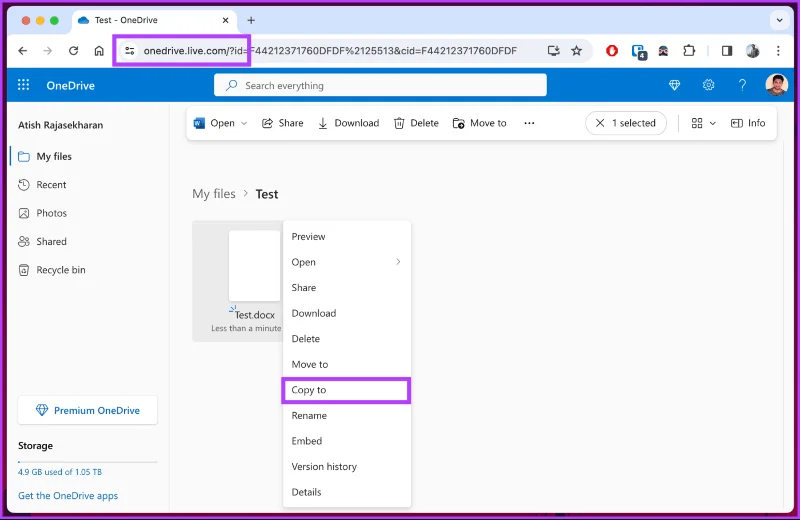This screenshot has height=520, width=800.
Task: Open the Microsoft app launcher grid
Action: coord(23,85)
